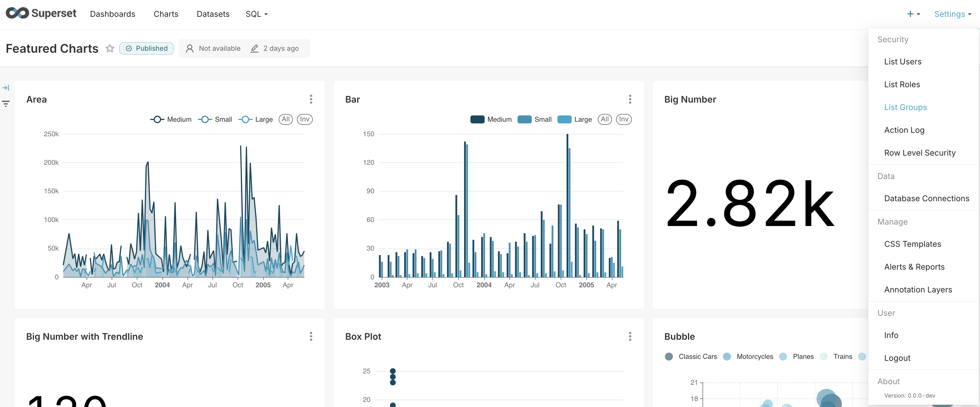Select List Users in the Settings menu
The height and width of the screenshot is (407, 980).
click(x=923, y=62)
